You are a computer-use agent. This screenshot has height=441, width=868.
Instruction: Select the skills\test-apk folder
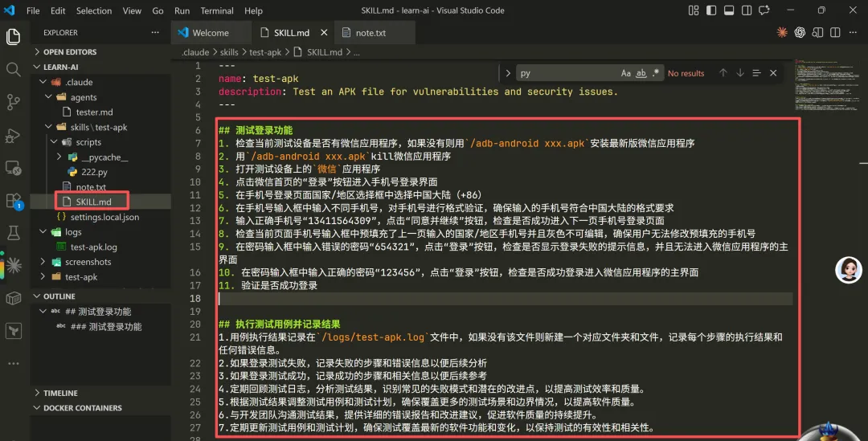(x=99, y=127)
